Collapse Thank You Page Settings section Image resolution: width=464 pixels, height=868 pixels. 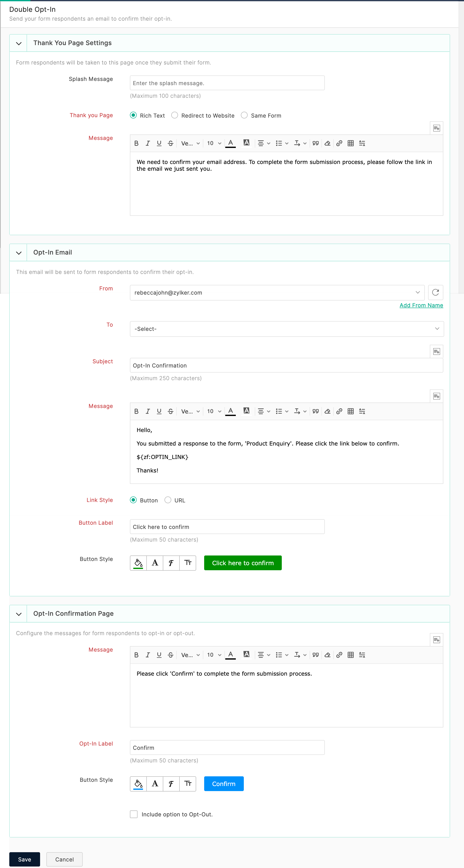click(19, 43)
